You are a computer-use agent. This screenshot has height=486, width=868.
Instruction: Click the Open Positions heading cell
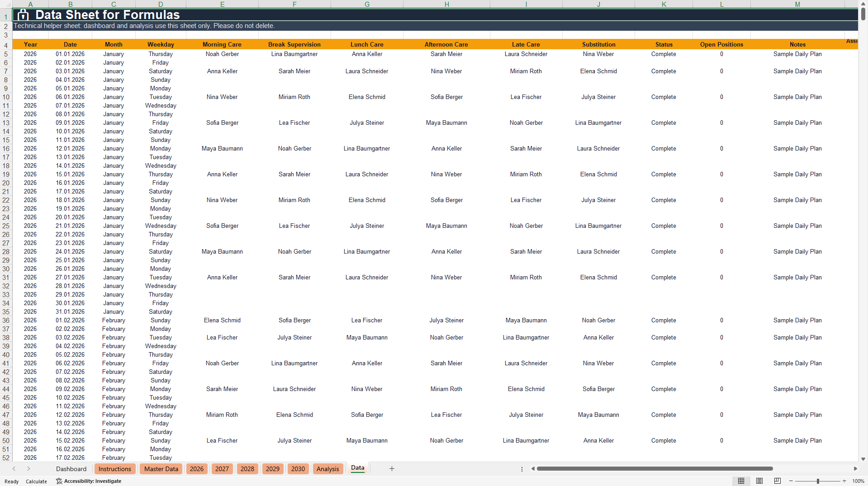tap(721, 44)
